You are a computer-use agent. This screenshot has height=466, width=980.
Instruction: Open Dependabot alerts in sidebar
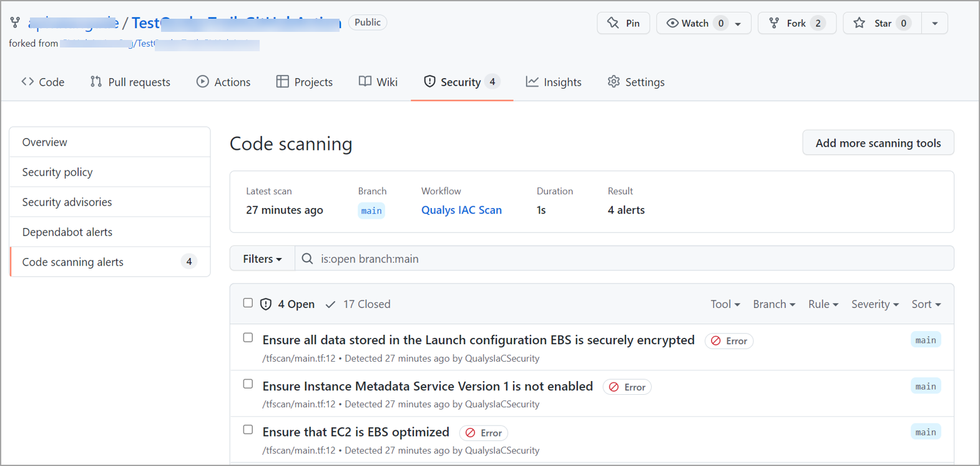click(67, 232)
